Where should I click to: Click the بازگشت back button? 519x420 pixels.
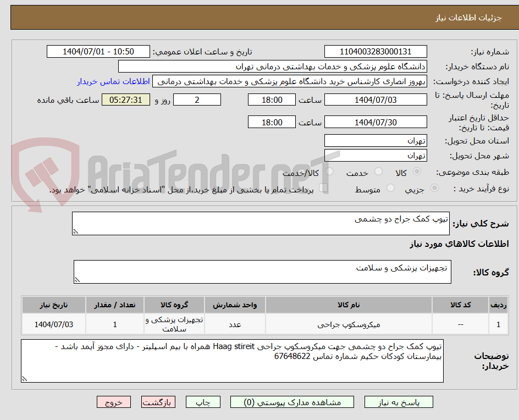tap(158, 402)
